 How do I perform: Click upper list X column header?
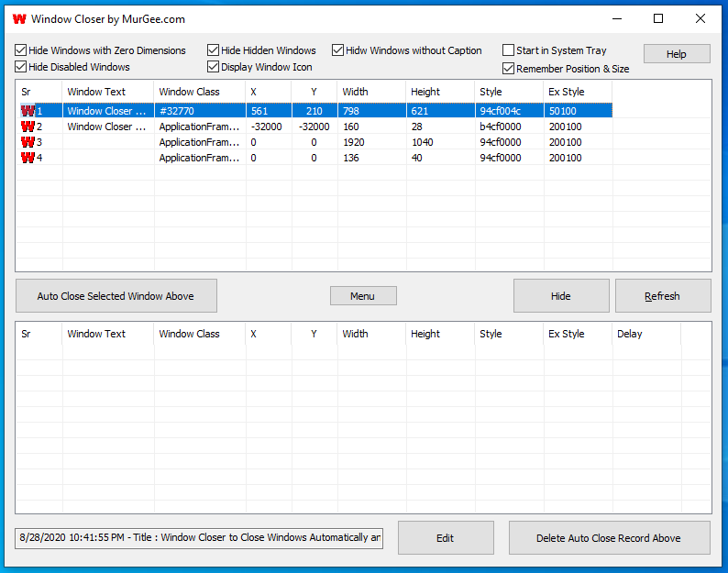coord(269,92)
